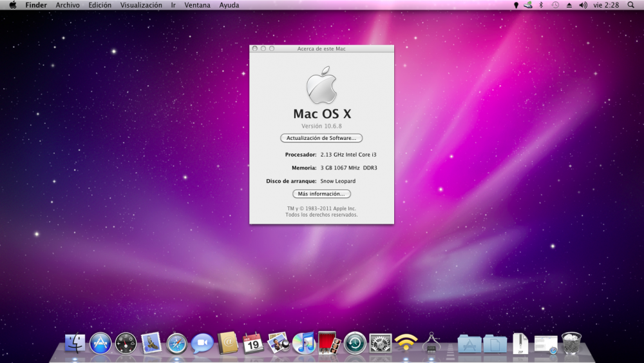
Task: Click the drive with green arrow menu bar icon
Action: coord(528,5)
